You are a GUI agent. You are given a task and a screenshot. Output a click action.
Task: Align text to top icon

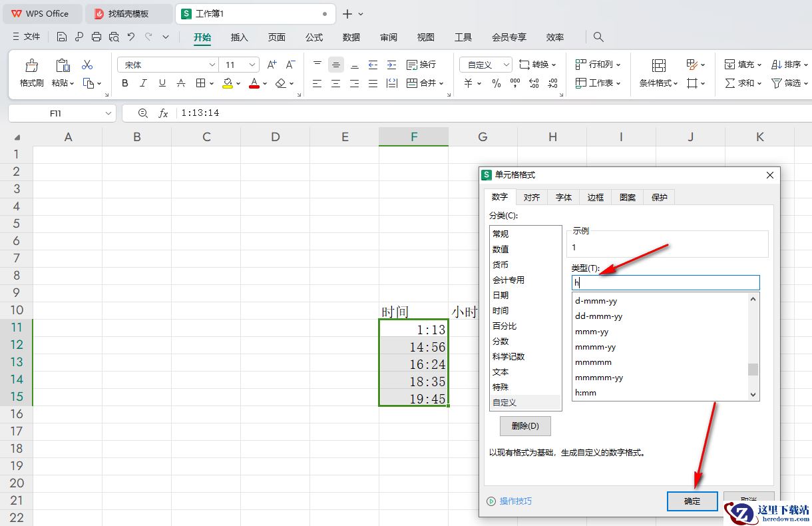[317, 65]
